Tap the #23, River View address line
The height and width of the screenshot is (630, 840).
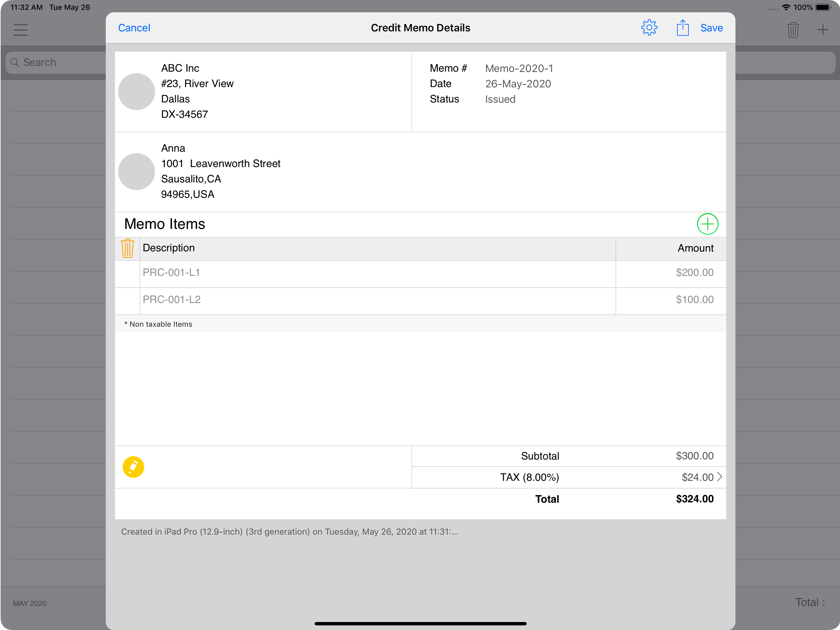pyautogui.click(x=197, y=84)
